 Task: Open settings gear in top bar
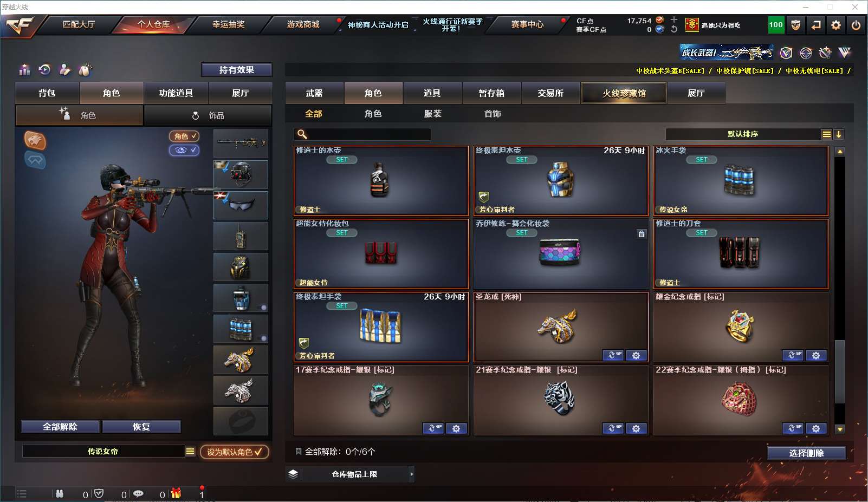point(836,25)
